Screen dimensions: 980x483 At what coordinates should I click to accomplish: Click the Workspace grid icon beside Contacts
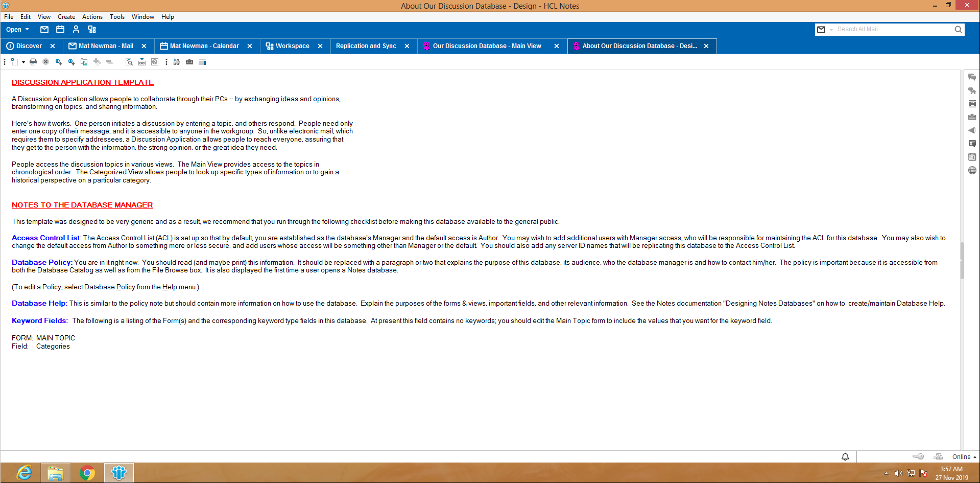pos(92,30)
